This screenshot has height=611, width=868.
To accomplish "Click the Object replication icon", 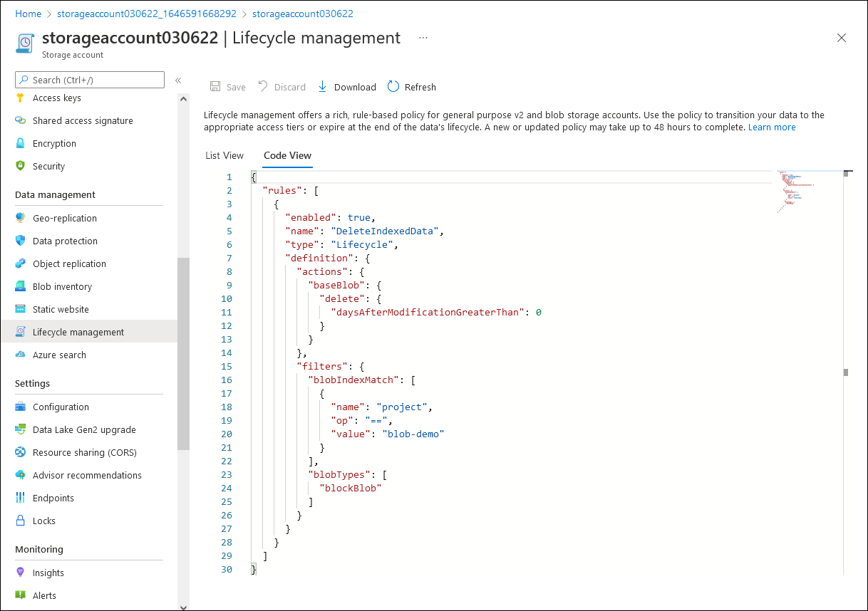I will pos(20,264).
